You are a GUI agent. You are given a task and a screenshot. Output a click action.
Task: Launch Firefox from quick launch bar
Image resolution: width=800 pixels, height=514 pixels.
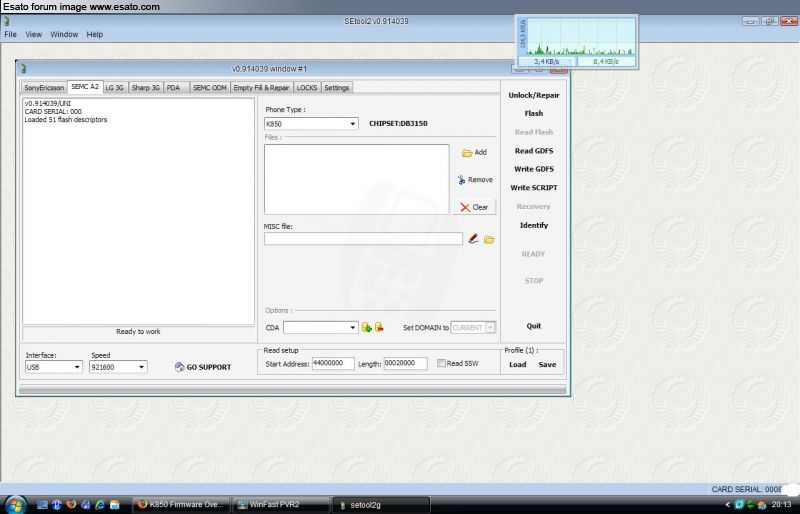[71, 504]
